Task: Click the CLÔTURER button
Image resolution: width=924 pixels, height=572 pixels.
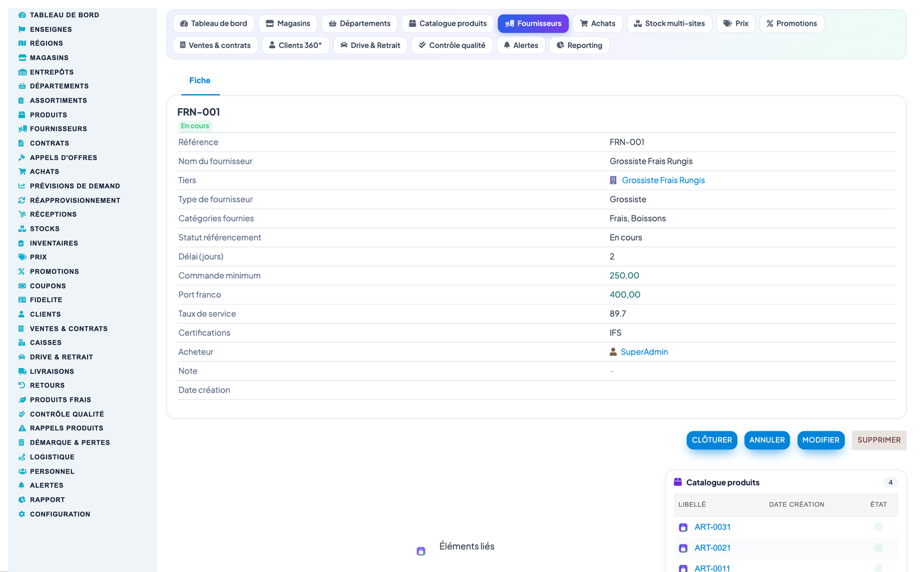Action: click(712, 440)
